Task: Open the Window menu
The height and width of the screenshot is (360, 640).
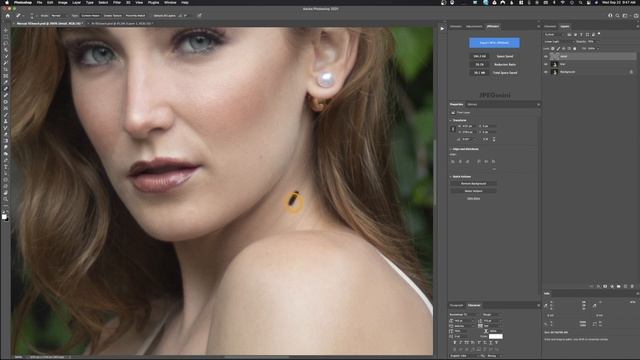Action: click(170, 2)
